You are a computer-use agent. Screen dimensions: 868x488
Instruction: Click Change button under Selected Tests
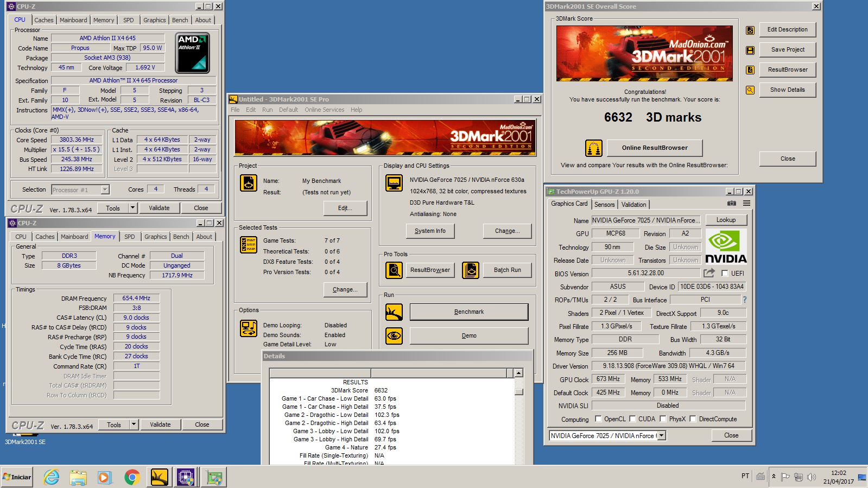(x=345, y=289)
